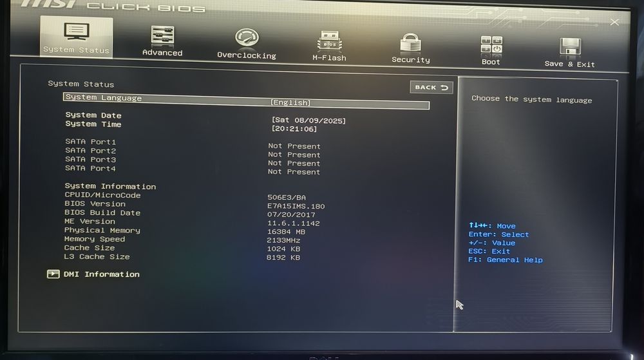Click the arrow keys 'Move' hint

(492, 226)
